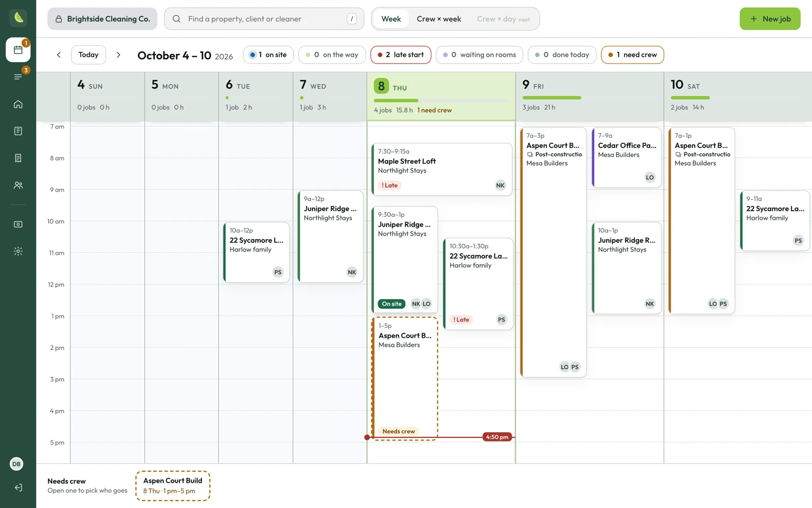The width and height of the screenshot is (812, 508).
Task: Toggle the '0 on the way' filter chip
Action: (331, 55)
